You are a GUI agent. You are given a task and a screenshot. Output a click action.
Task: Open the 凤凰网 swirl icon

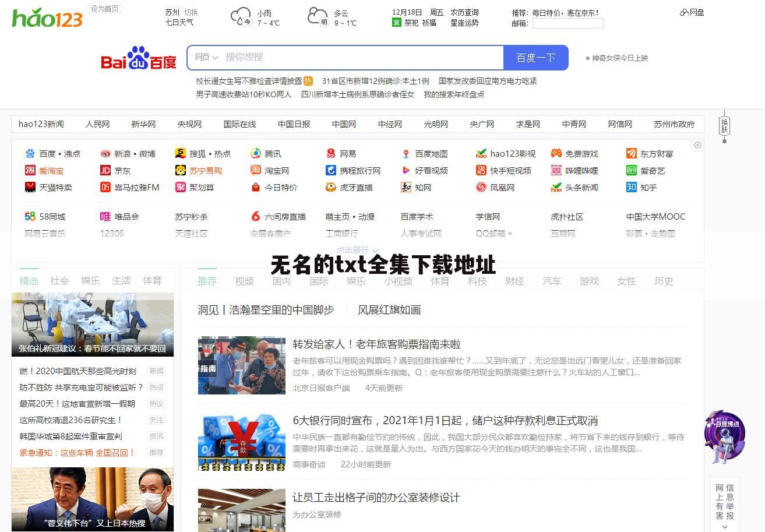481,188
